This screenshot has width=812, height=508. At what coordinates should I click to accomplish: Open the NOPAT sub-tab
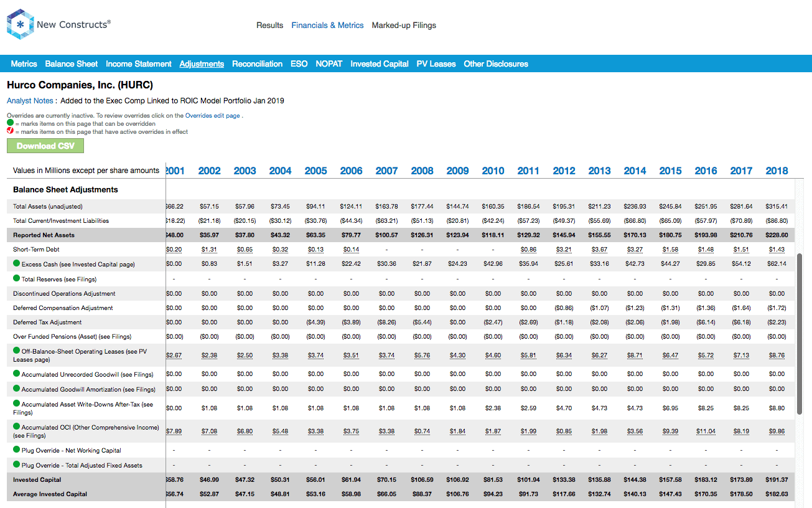(x=329, y=64)
